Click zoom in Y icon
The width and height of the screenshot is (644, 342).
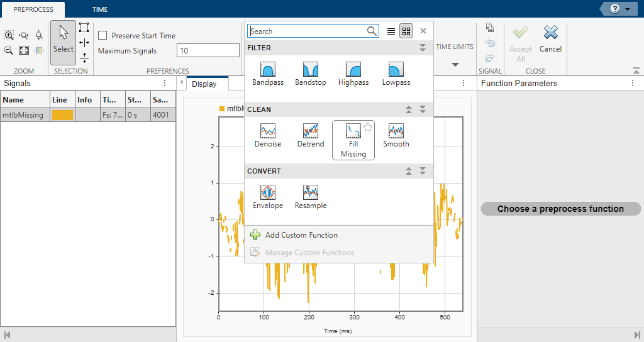pyautogui.click(x=39, y=35)
